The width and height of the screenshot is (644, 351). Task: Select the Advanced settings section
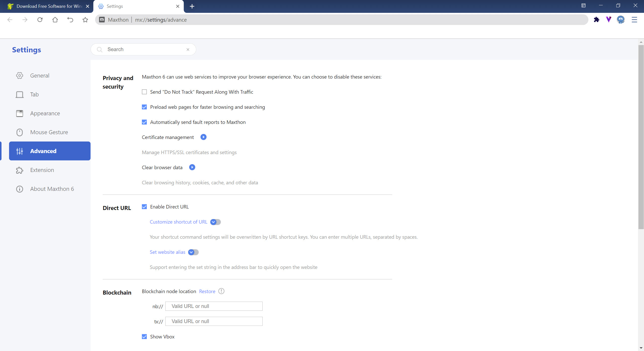click(50, 151)
